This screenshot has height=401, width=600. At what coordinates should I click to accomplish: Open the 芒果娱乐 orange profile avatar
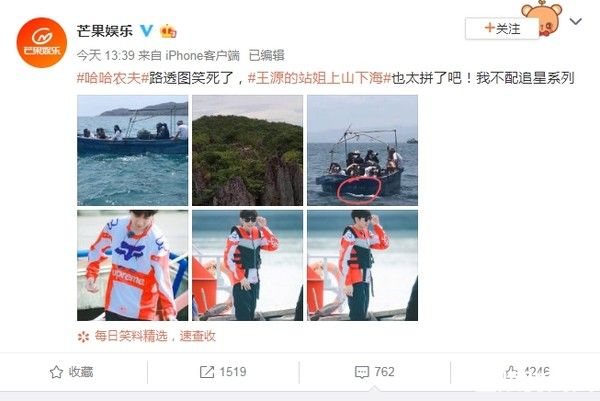42,42
